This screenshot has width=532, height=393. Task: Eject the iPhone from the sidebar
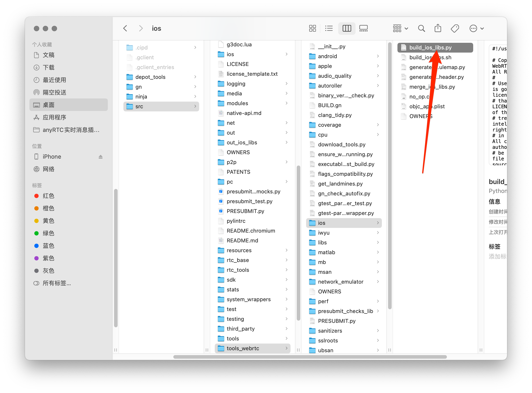101,157
